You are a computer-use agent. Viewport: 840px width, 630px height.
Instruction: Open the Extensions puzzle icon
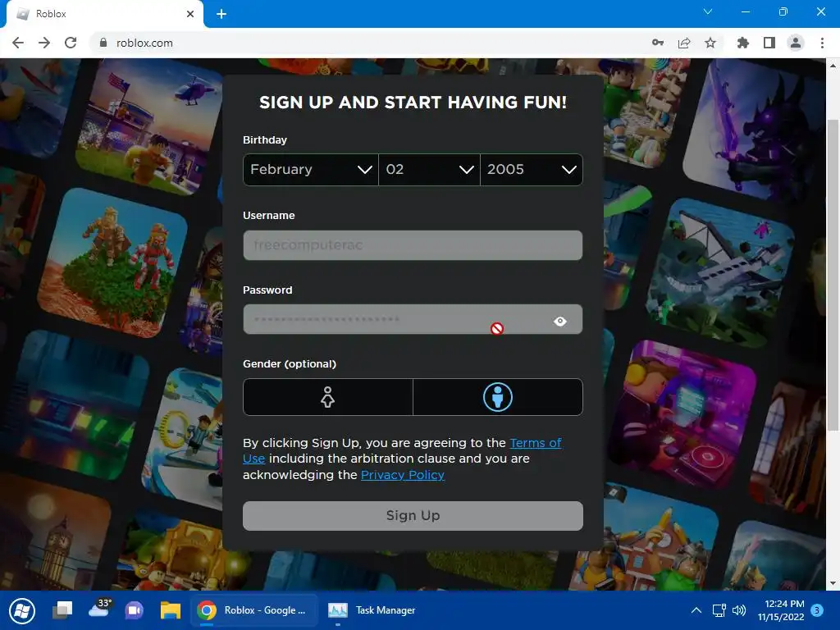[x=743, y=43]
